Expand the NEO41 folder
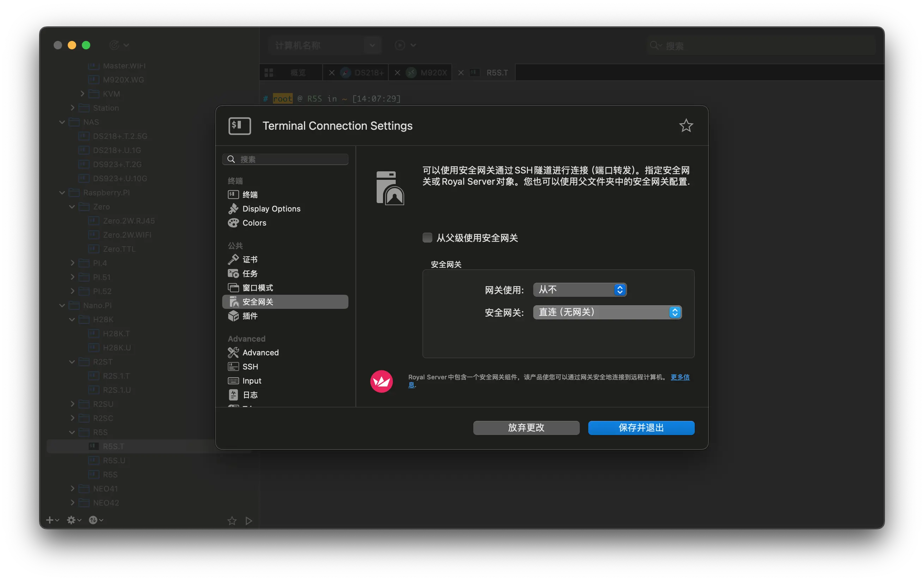The image size is (924, 581). [x=72, y=489]
